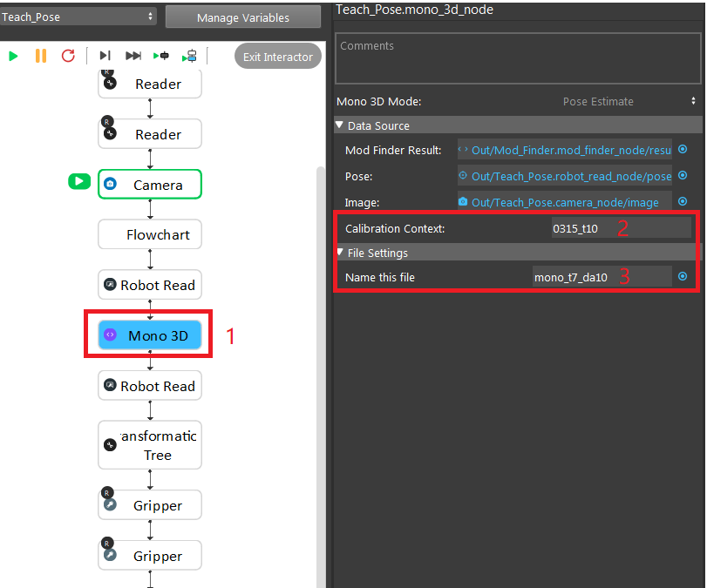Click the Transformation Tree node icon

(x=110, y=445)
